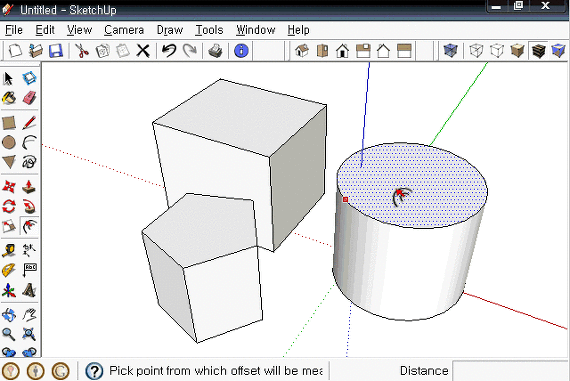Toggle X-ray face style
The height and width of the screenshot is (381, 570).
[x=450, y=51]
